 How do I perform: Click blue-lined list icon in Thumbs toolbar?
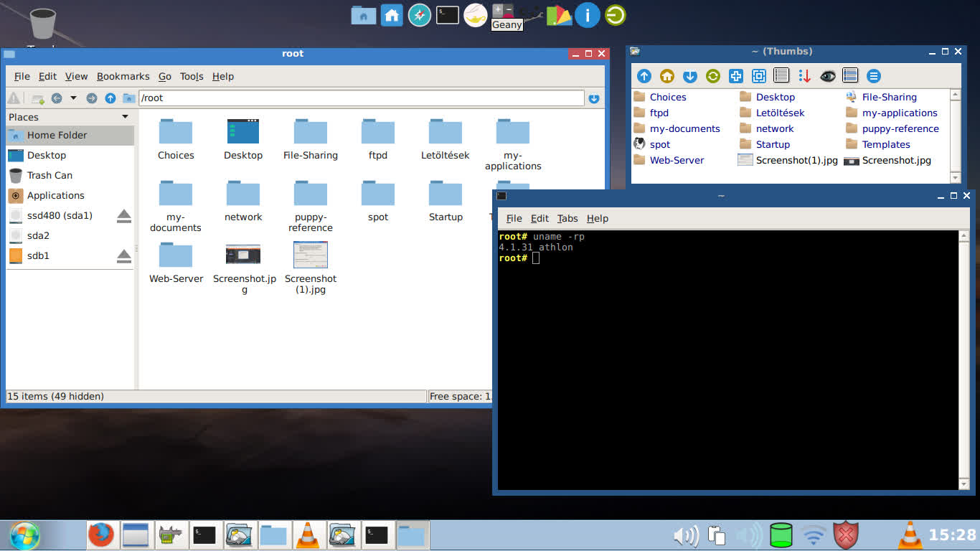coord(850,75)
